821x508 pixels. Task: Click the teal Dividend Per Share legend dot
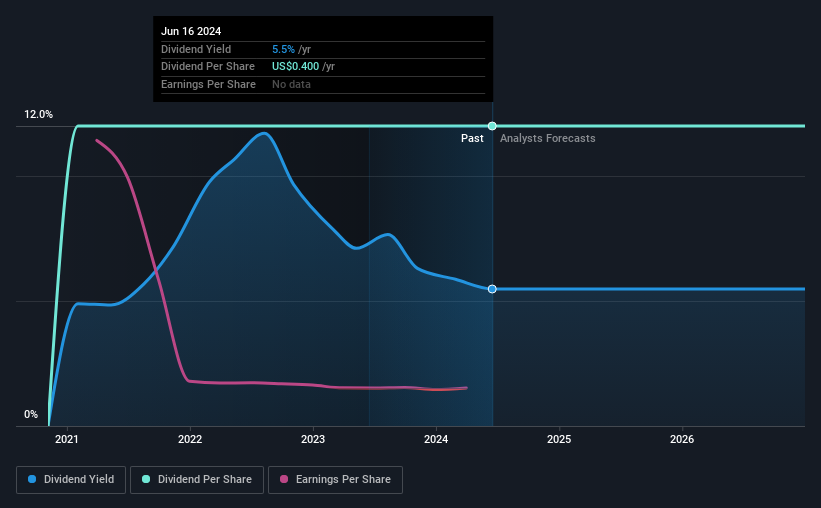(146, 479)
